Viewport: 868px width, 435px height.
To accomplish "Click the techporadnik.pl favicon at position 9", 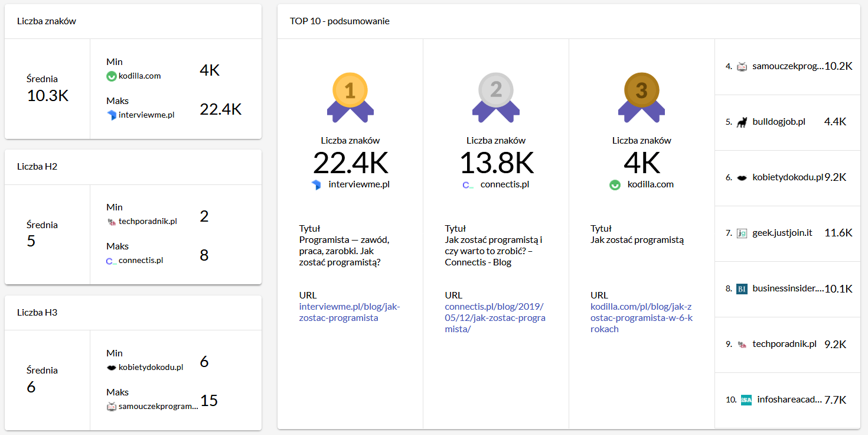I will [x=742, y=345].
